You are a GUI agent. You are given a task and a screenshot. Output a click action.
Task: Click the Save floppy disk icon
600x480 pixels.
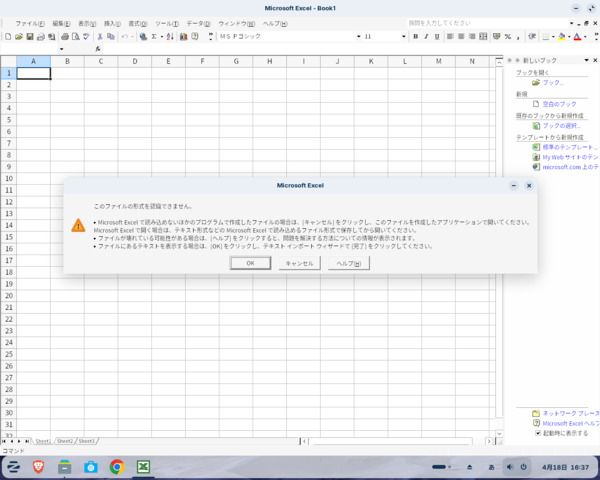(x=29, y=36)
